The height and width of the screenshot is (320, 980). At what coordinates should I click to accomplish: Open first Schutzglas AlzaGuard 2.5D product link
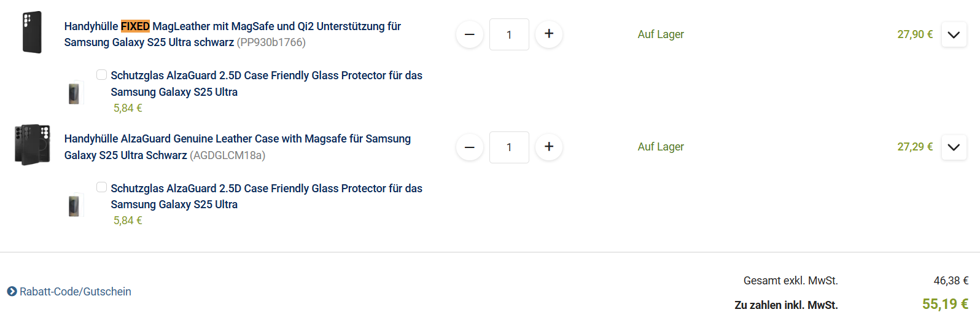pos(266,84)
